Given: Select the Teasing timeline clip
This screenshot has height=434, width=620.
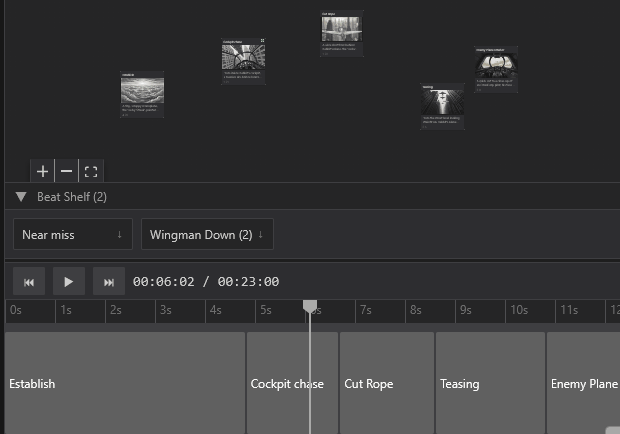Looking at the screenshot, I should (490, 383).
